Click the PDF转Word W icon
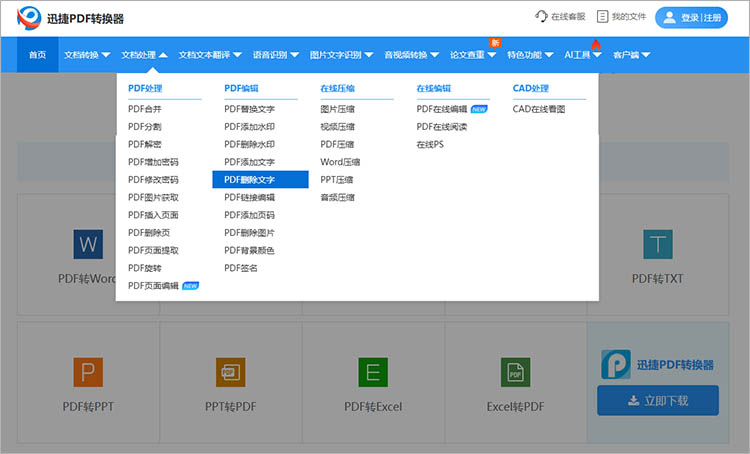Viewport: 750px width, 454px height. (88, 244)
